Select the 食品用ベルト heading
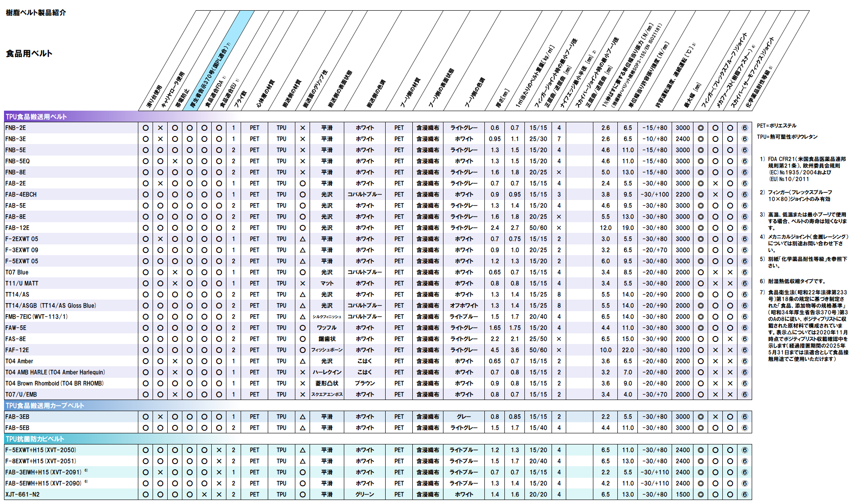 29,54
